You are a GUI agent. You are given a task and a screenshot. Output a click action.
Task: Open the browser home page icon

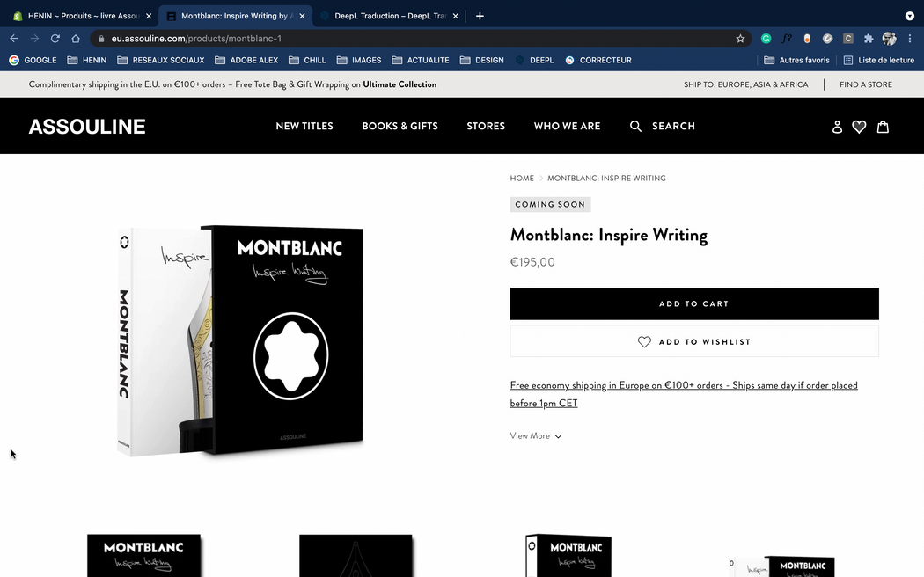tap(76, 39)
